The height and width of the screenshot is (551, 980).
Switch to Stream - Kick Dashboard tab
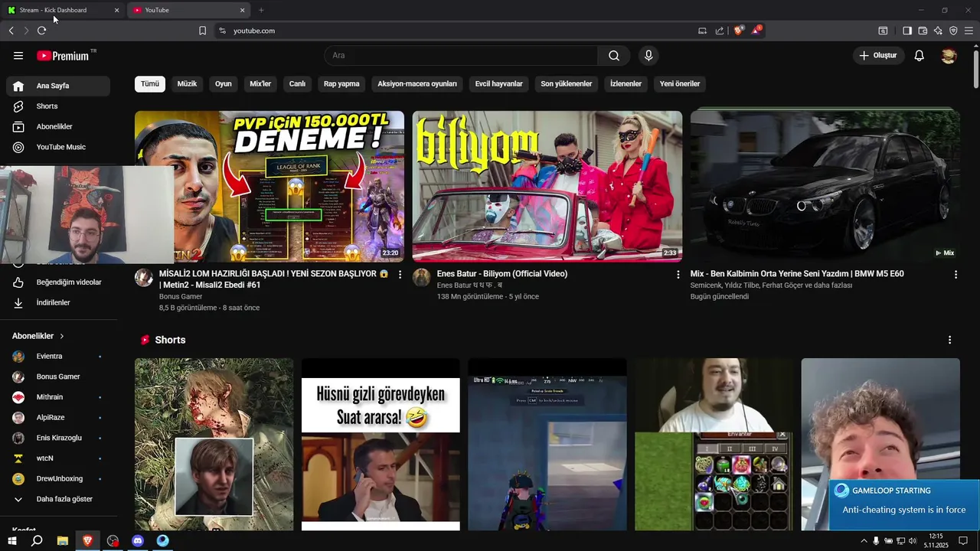tap(63, 10)
